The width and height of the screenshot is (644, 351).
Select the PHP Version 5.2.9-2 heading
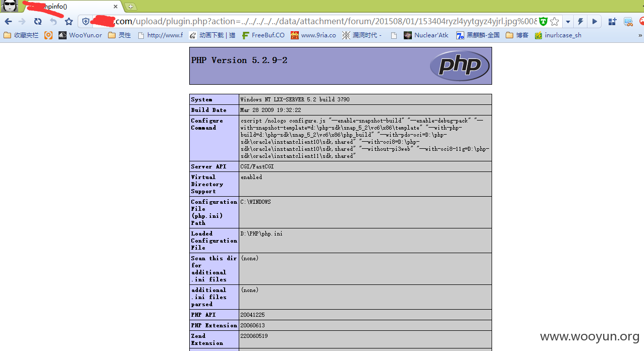239,60
